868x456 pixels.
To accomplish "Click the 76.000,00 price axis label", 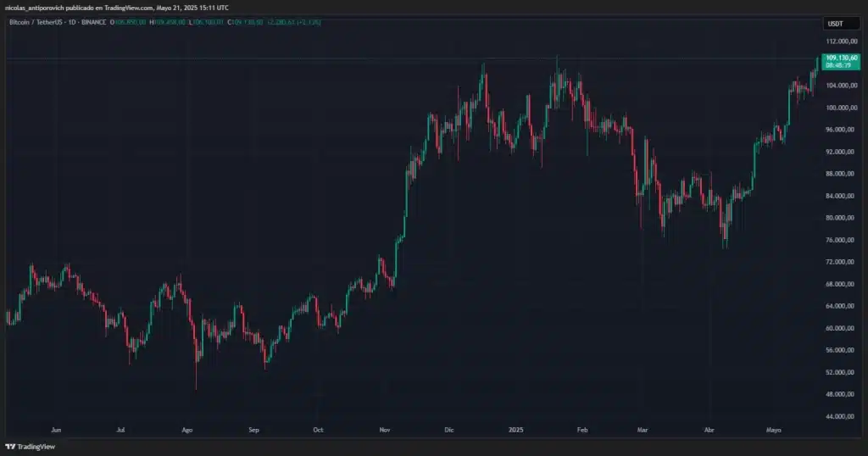I will [842, 240].
